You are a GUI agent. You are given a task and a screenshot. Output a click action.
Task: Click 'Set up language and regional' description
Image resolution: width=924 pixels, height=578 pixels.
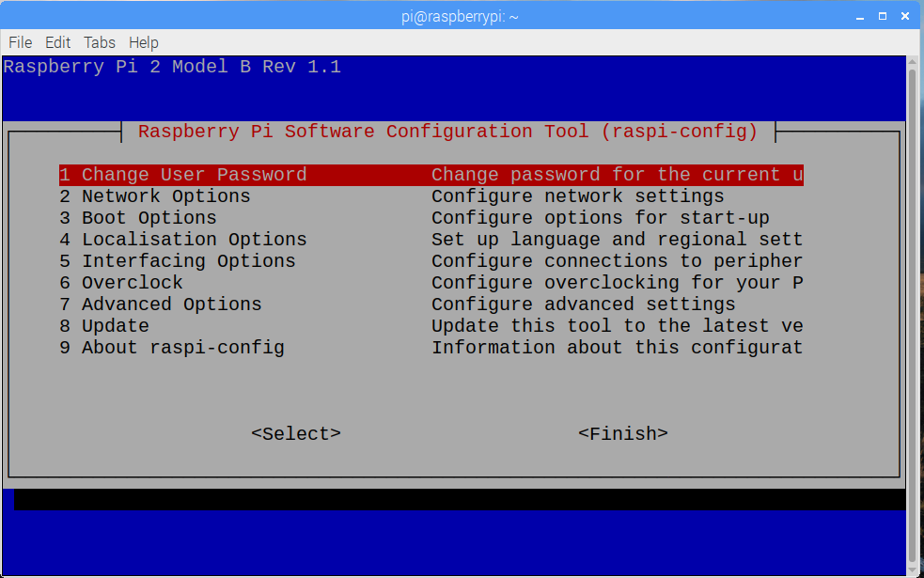click(617, 240)
